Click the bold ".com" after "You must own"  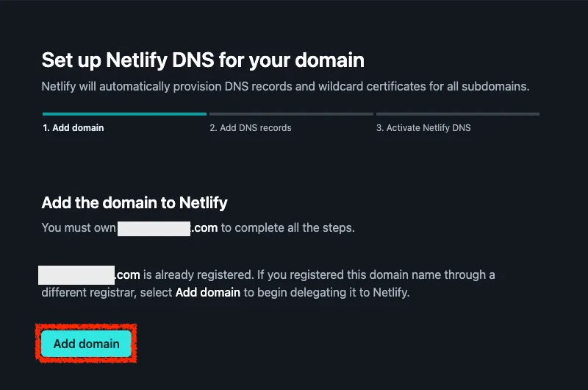coord(204,228)
